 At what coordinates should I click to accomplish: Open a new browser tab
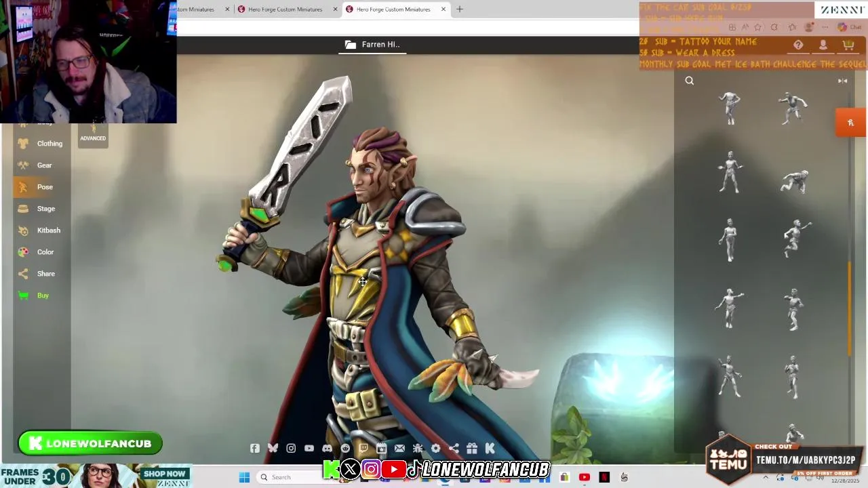[460, 9]
